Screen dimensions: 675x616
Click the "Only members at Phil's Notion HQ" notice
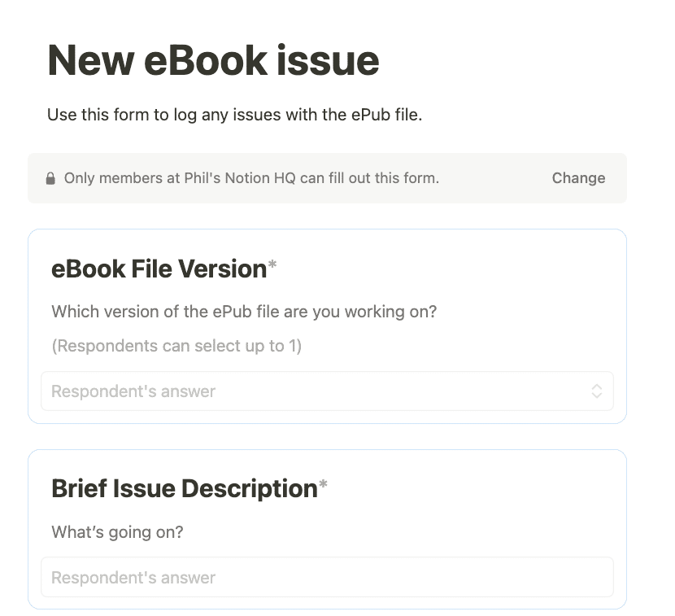251,178
